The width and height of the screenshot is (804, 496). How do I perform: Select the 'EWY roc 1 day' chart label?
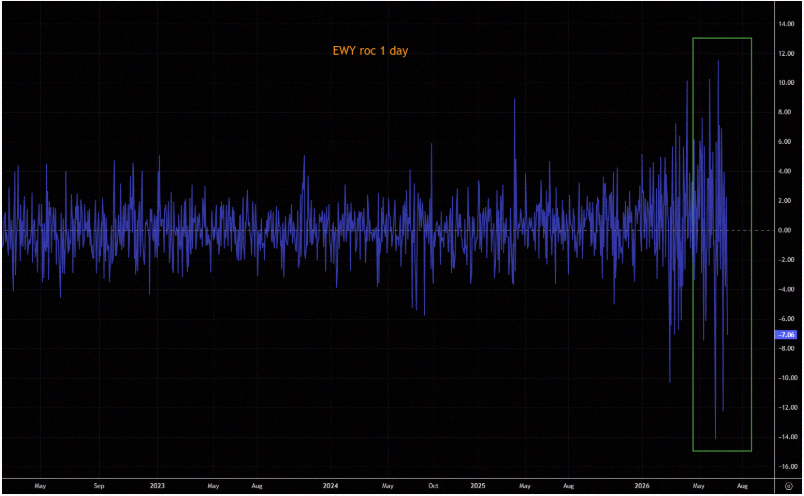click(x=370, y=51)
